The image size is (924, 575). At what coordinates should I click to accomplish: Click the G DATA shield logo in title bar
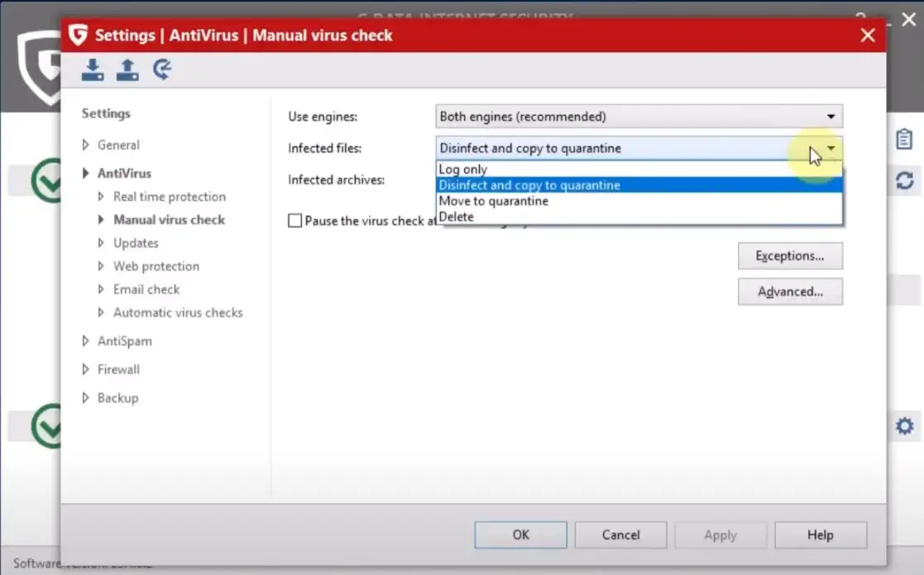pyautogui.click(x=79, y=36)
